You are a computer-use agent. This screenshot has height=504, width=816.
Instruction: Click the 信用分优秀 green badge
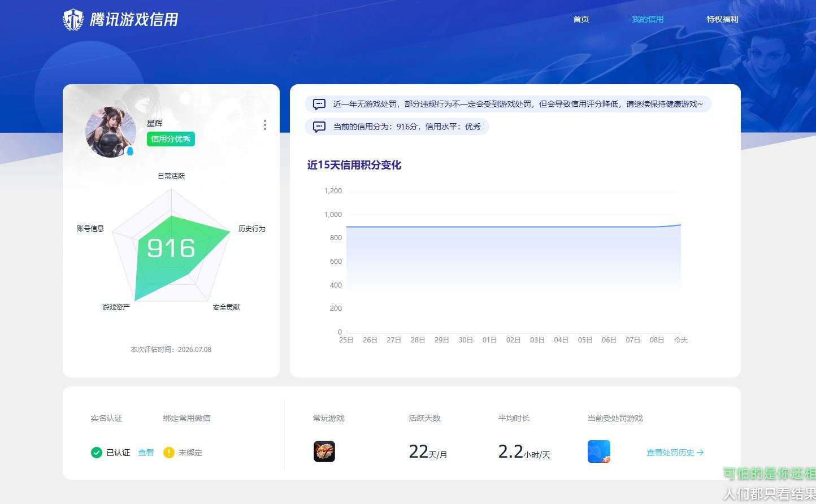tap(171, 139)
